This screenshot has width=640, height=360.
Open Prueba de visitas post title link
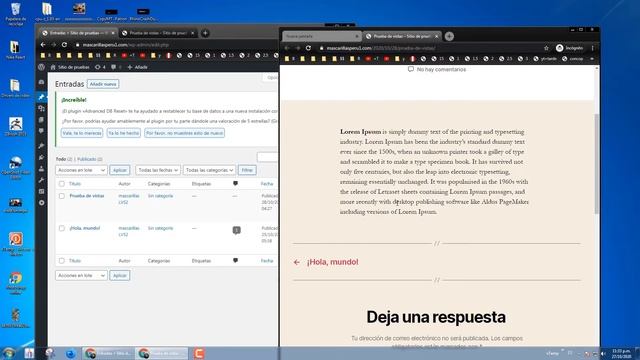tap(87, 196)
